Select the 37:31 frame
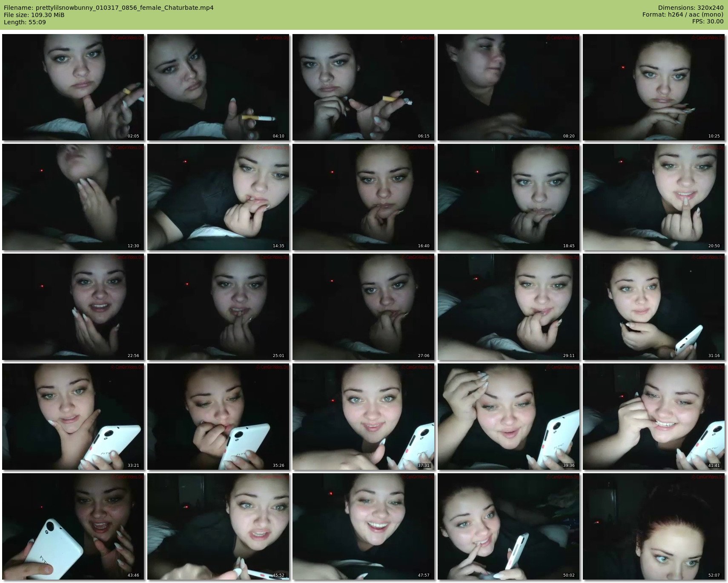 (x=363, y=417)
